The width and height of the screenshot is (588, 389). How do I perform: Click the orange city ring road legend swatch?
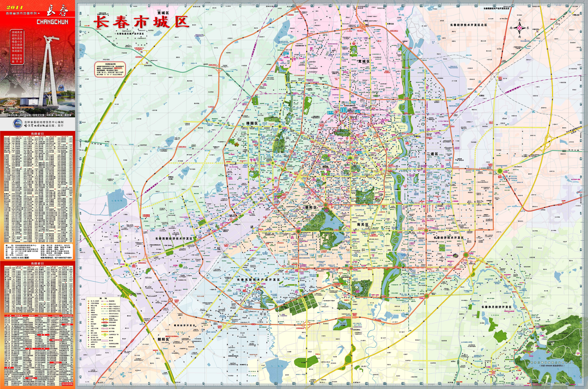click(x=105, y=331)
